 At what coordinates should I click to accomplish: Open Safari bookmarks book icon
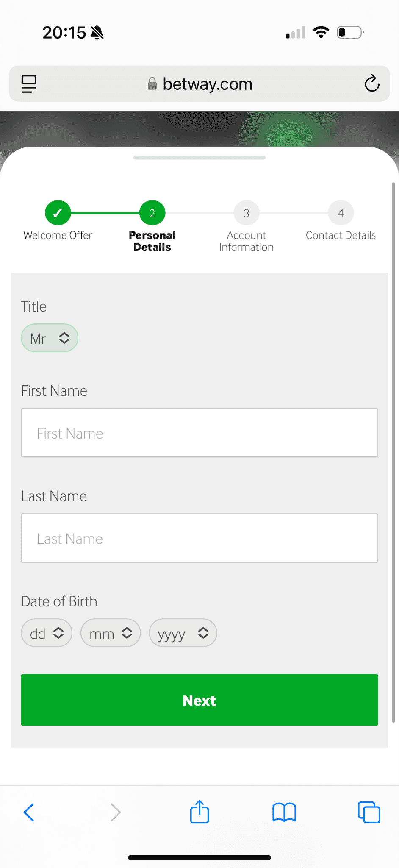click(x=284, y=812)
